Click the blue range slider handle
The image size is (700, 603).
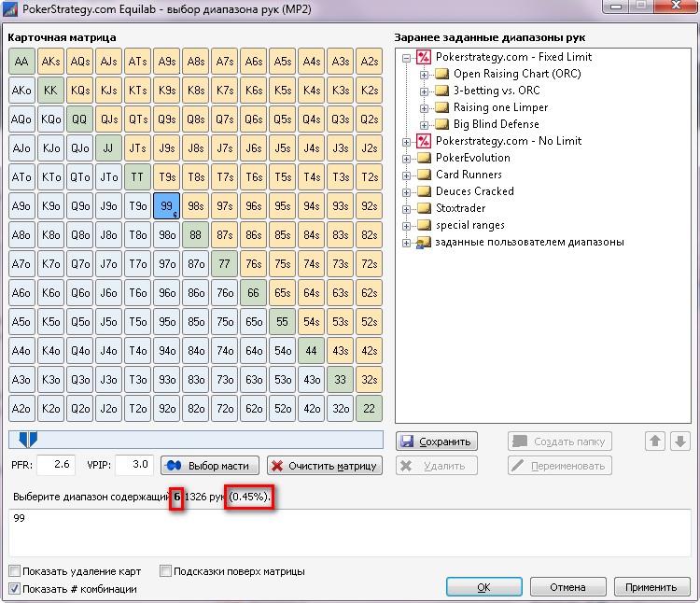tap(28, 440)
